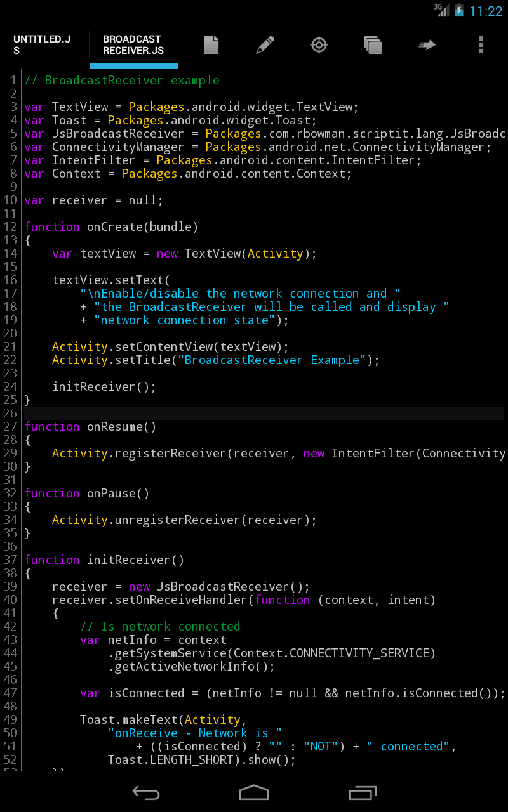Tap line number 12 in the gutter

(13, 226)
